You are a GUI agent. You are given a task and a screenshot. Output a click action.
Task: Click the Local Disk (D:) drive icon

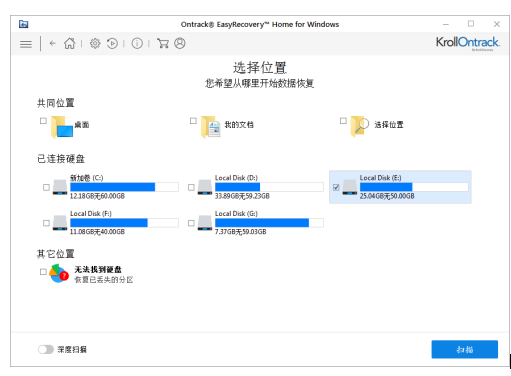(x=205, y=187)
